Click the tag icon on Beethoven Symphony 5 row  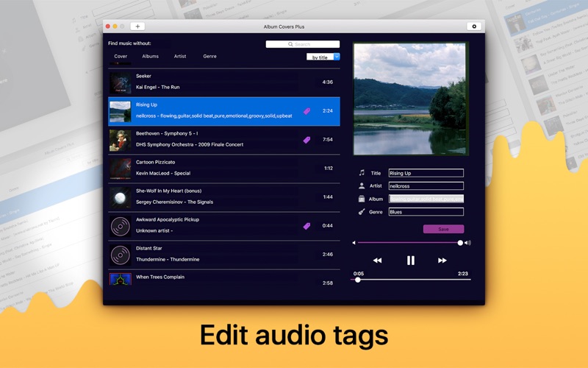(x=306, y=140)
